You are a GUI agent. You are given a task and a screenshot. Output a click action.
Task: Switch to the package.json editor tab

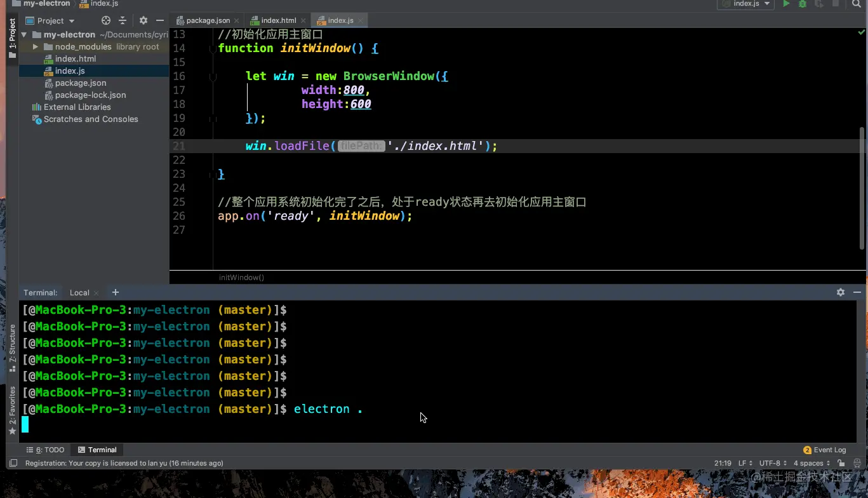click(208, 20)
